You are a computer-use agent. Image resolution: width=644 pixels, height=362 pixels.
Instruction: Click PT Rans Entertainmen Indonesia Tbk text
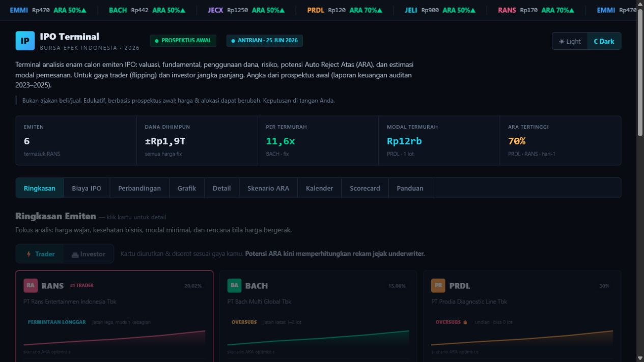(70, 301)
